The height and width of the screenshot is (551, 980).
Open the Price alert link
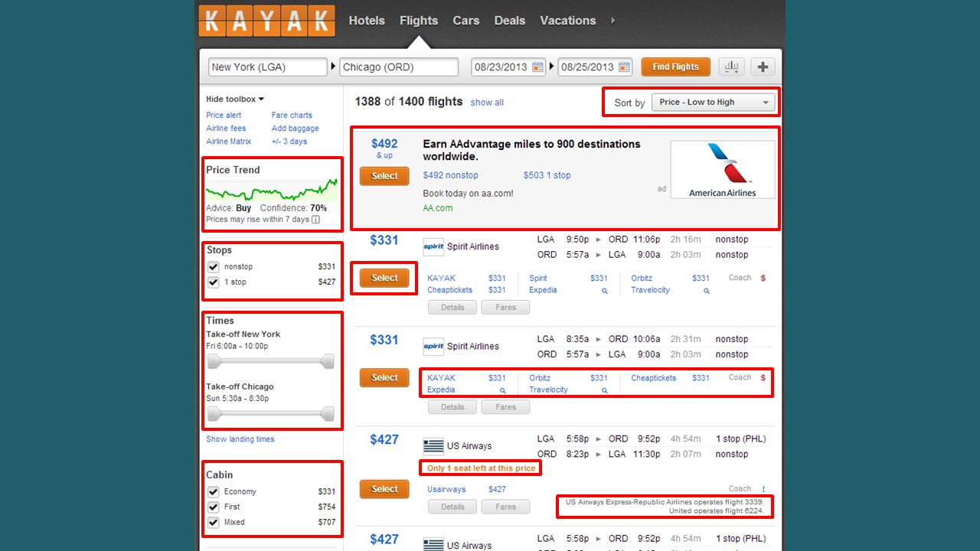pos(224,116)
